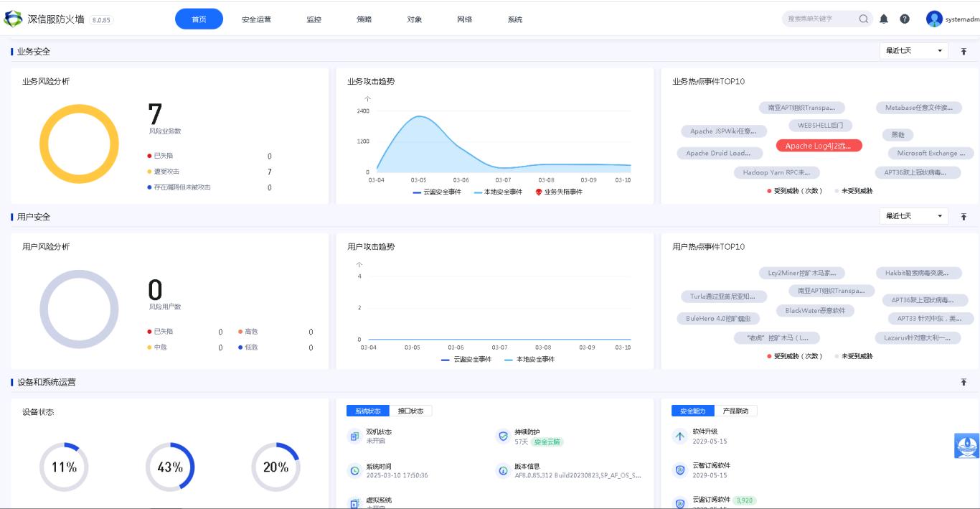
Task: Open the notification bell icon
Action: pos(884,19)
